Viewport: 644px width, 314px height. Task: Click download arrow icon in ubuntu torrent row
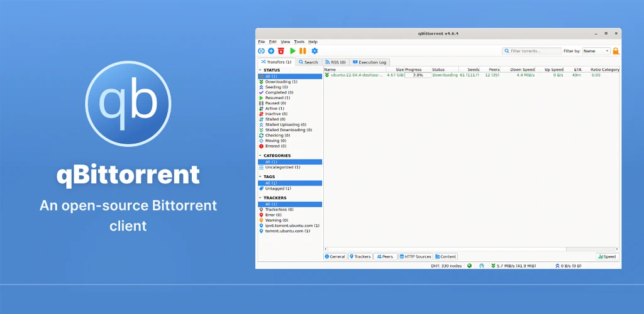click(327, 75)
